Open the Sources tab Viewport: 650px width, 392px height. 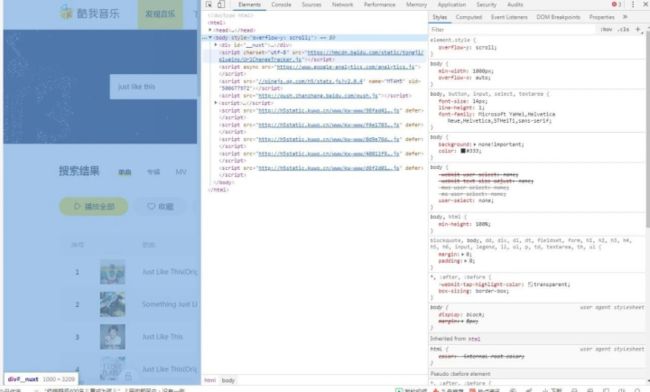click(312, 5)
